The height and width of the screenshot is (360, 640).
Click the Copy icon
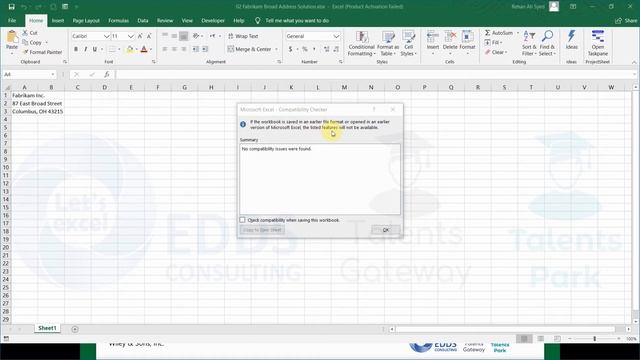click(x=25, y=42)
